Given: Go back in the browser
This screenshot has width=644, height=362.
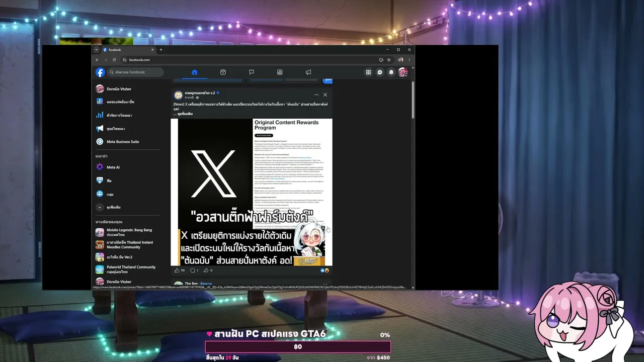Looking at the screenshot, I should tap(97, 60).
